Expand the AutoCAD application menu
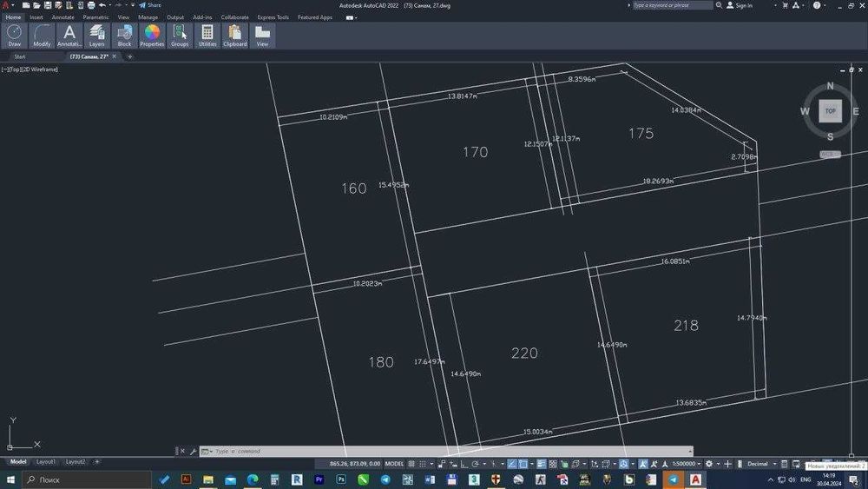Viewport: 868px width, 489px height. pyautogui.click(x=6, y=5)
